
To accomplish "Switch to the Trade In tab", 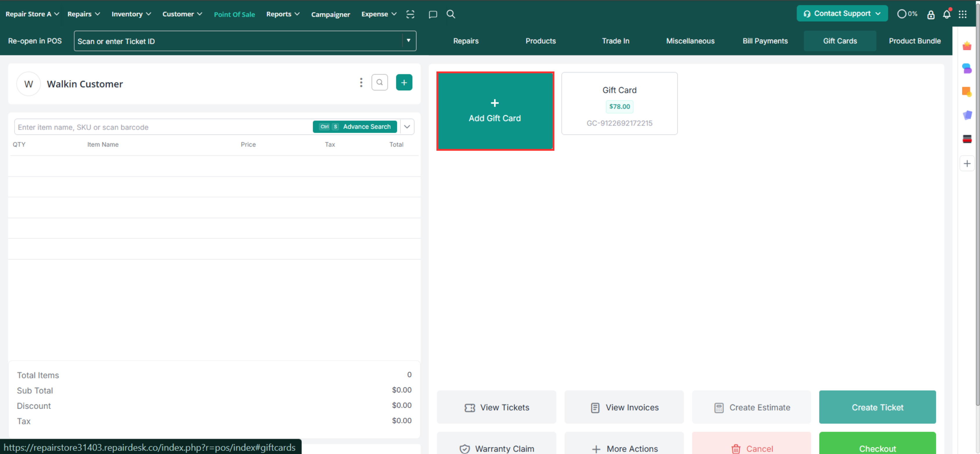I will 615,41.
